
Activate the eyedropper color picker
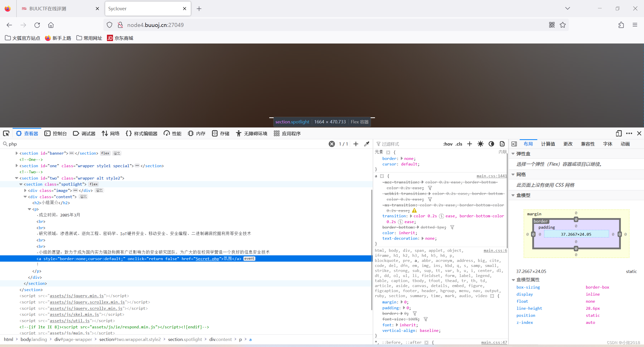click(367, 144)
